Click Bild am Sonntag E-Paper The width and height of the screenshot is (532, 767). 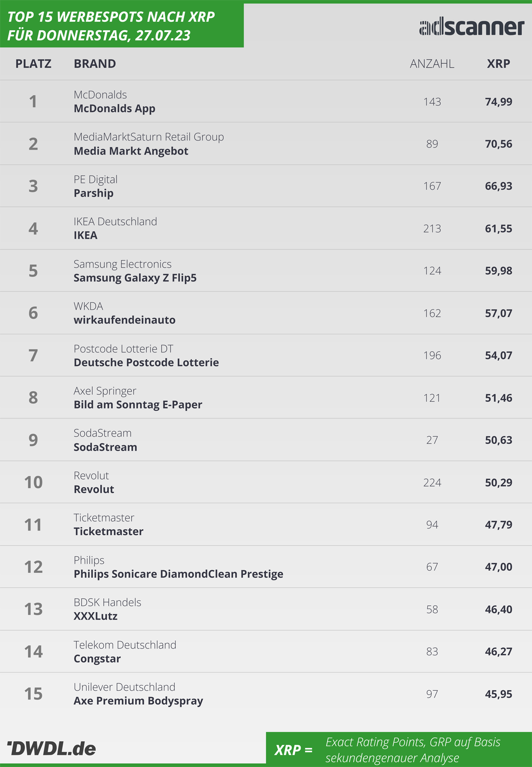pos(138,405)
